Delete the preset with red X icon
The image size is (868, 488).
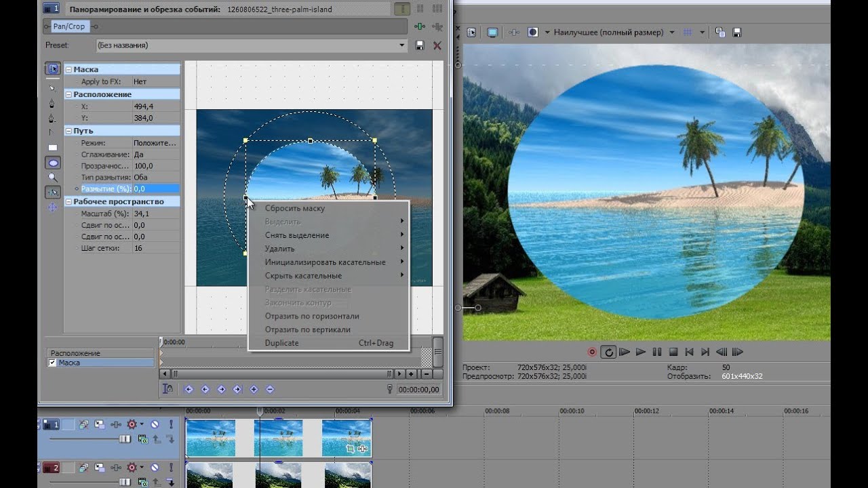click(437, 45)
